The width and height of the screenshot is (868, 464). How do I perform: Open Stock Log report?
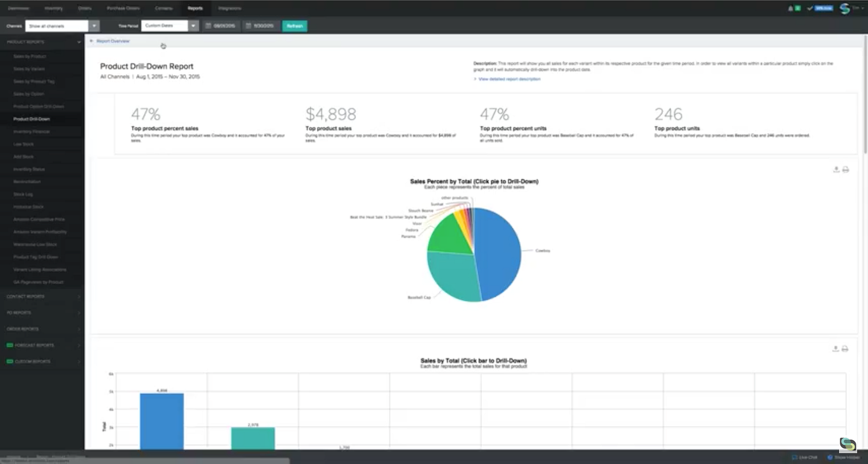pyautogui.click(x=23, y=194)
